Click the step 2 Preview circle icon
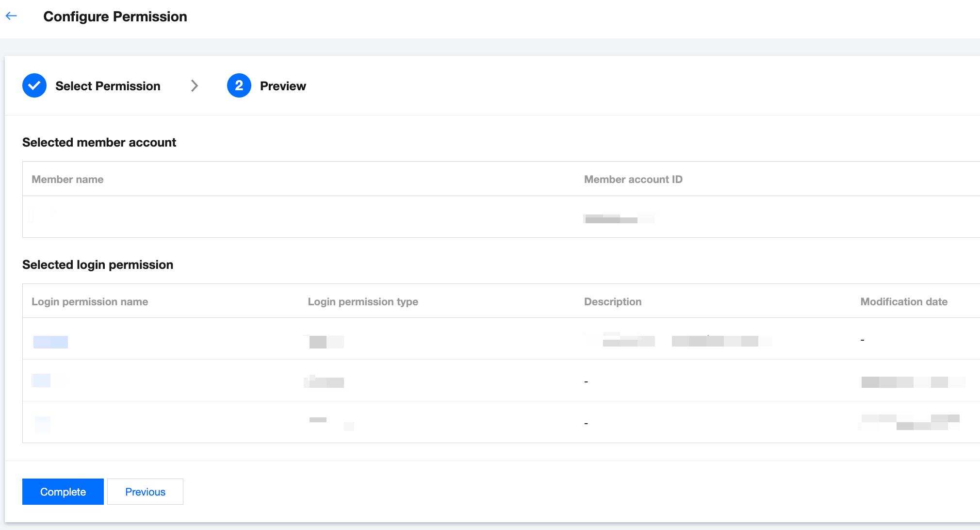Screen dimensions: 980x530 (x=239, y=86)
